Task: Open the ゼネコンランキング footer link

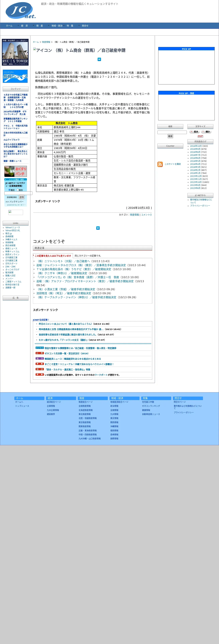Action: click(151, 406)
